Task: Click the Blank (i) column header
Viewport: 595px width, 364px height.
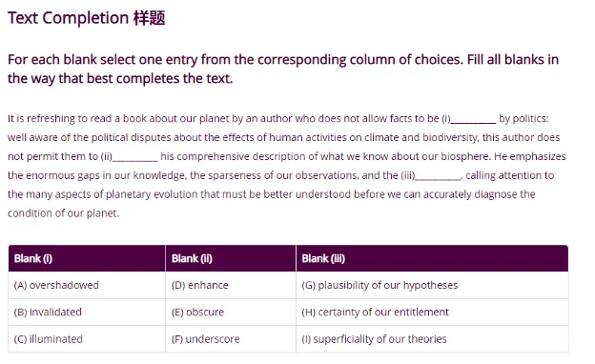Action: click(x=87, y=258)
